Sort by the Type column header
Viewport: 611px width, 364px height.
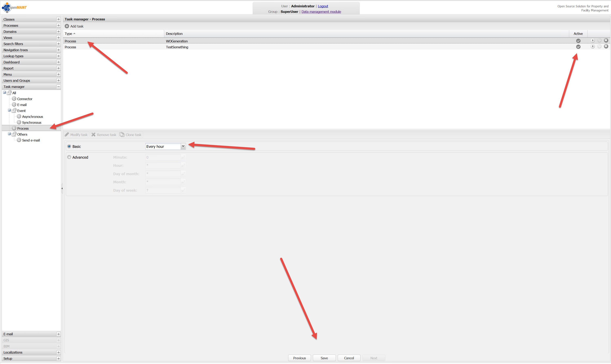tap(69, 34)
